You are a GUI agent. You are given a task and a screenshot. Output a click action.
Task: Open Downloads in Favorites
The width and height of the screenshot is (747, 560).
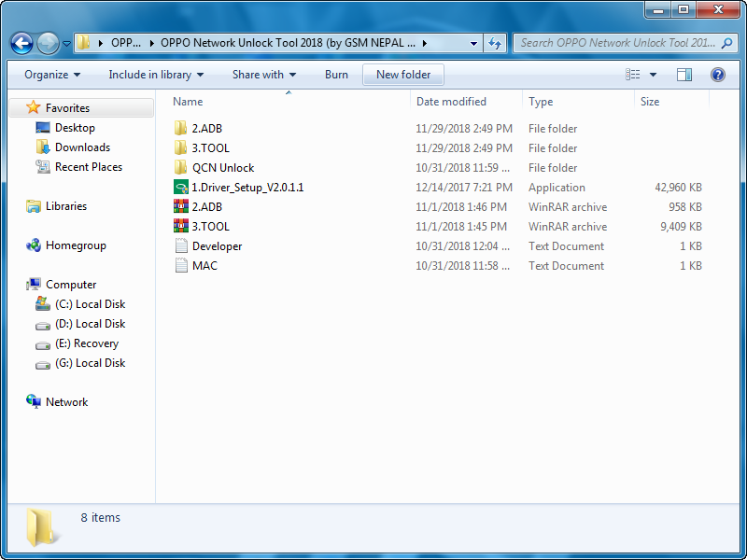(82, 147)
